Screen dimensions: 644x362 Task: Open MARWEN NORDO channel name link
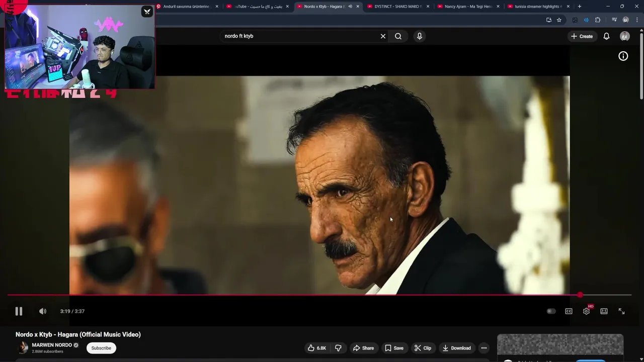point(52,345)
